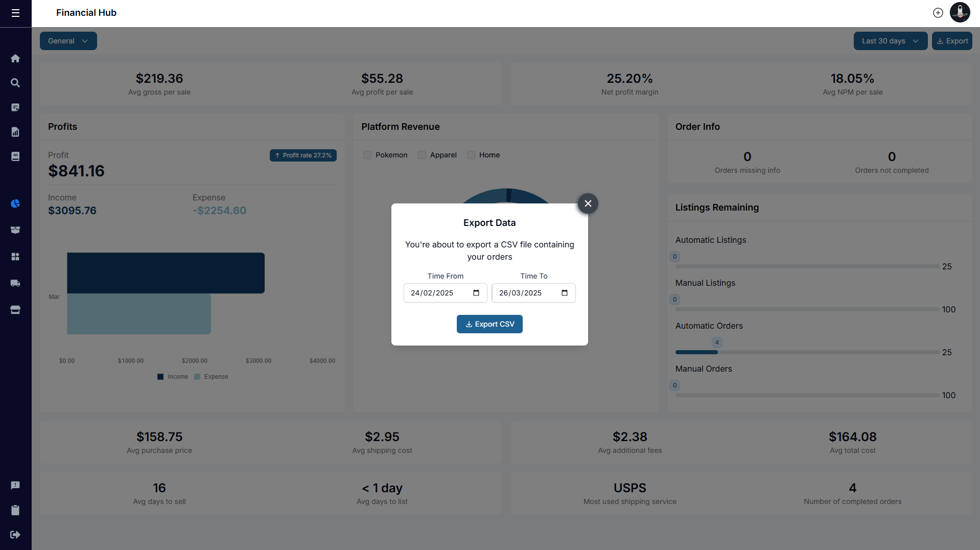This screenshot has height=550, width=980.
Task: Click the Export button in top bar
Action: [952, 41]
